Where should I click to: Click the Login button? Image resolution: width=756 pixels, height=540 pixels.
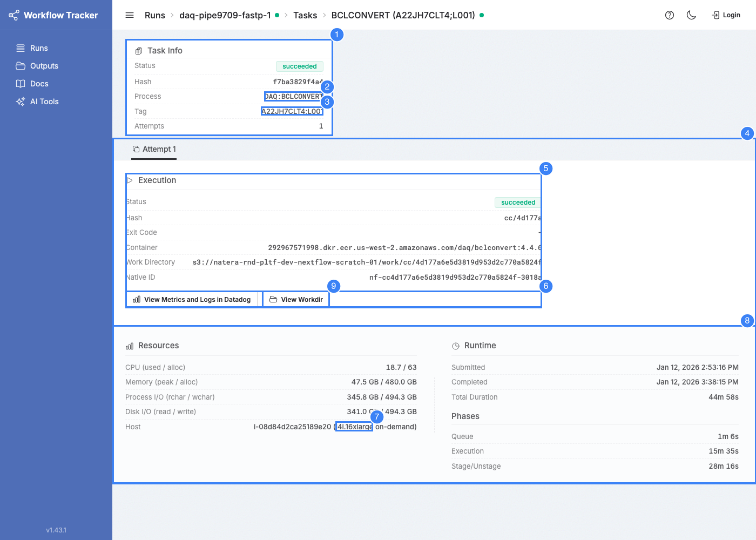tap(726, 15)
